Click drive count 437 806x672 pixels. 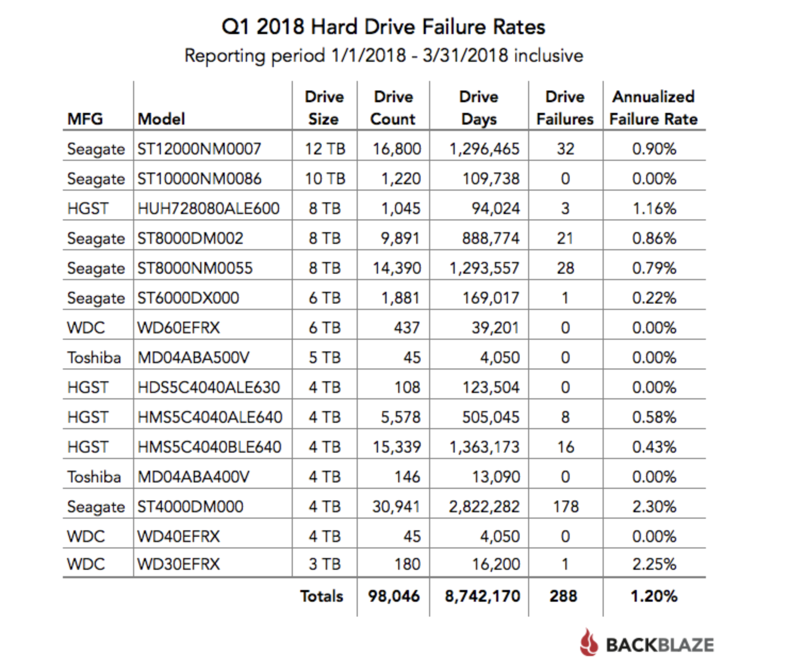pyautogui.click(x=407, y=327)
